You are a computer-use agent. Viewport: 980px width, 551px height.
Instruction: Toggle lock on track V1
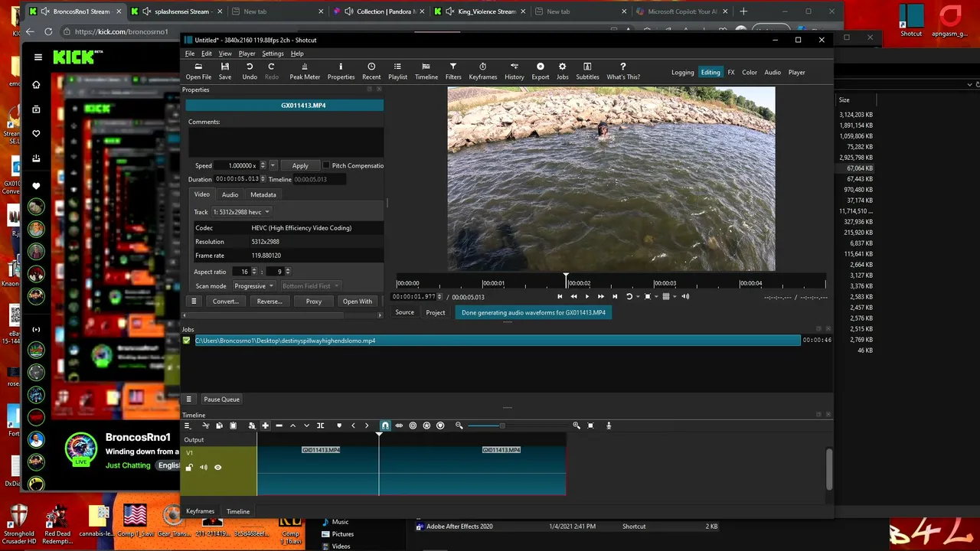[189, 467]
